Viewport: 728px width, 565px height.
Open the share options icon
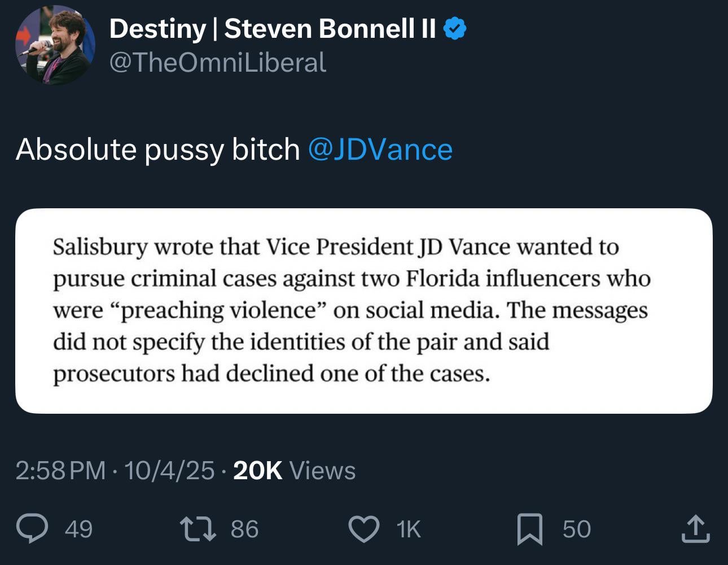coord(695,529)
